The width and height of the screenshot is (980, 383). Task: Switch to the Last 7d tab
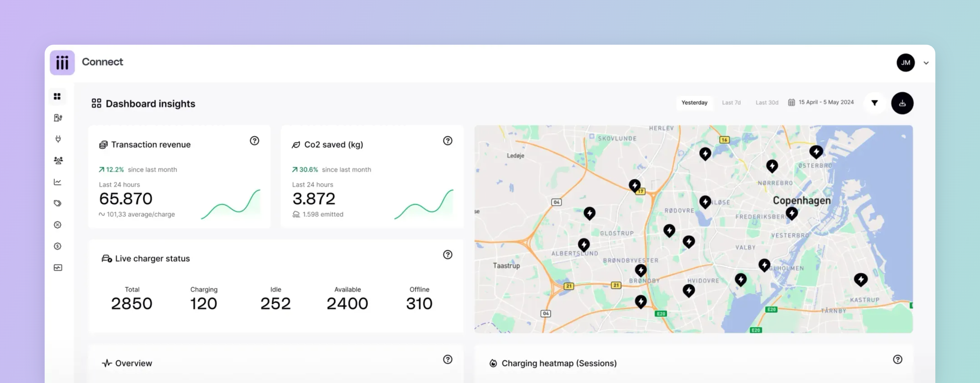731,102
